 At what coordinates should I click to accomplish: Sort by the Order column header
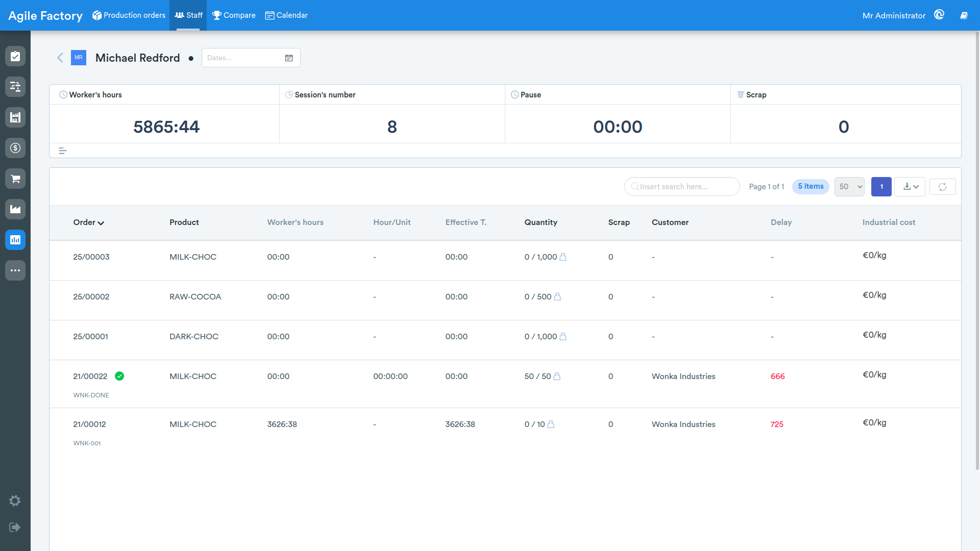[89, 222]
